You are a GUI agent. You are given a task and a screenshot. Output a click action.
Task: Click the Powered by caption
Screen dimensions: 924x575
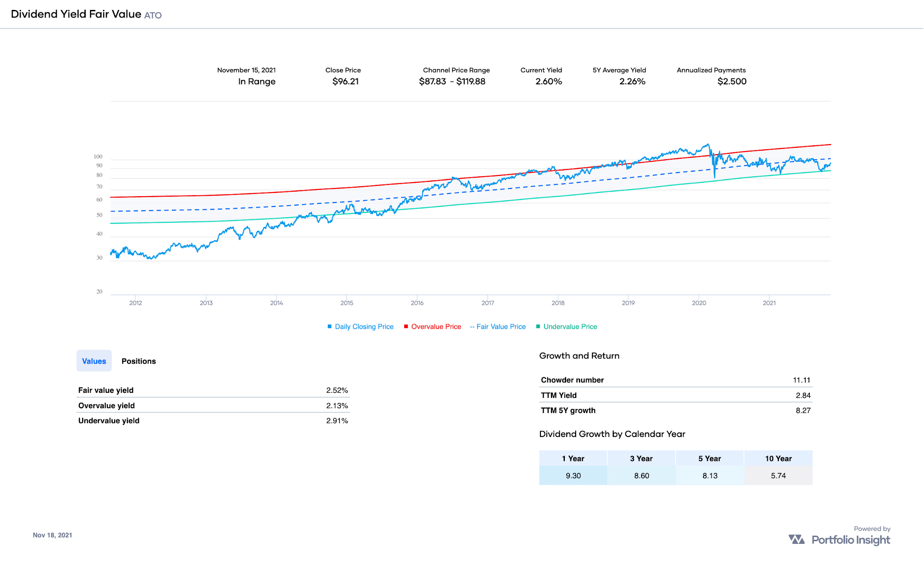point(872,529)
